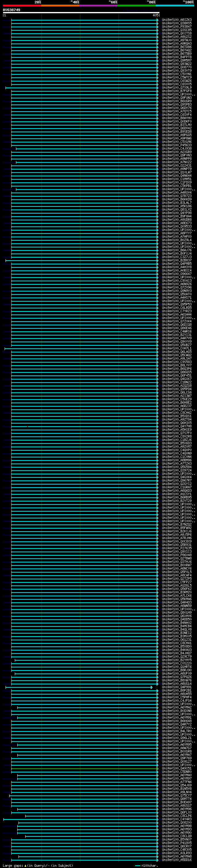
Task: Select hit label UniRef100_C5XYN1
Action: (x=177, y=74)
